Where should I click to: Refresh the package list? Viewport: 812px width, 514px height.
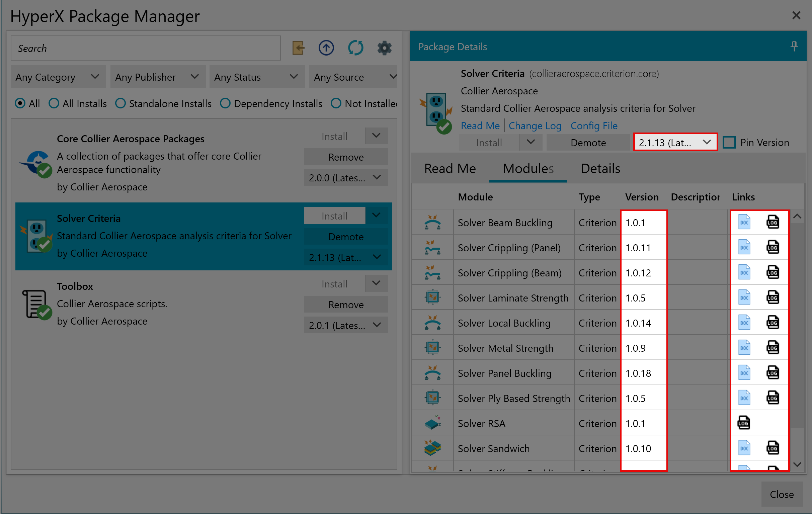[355, 48]
